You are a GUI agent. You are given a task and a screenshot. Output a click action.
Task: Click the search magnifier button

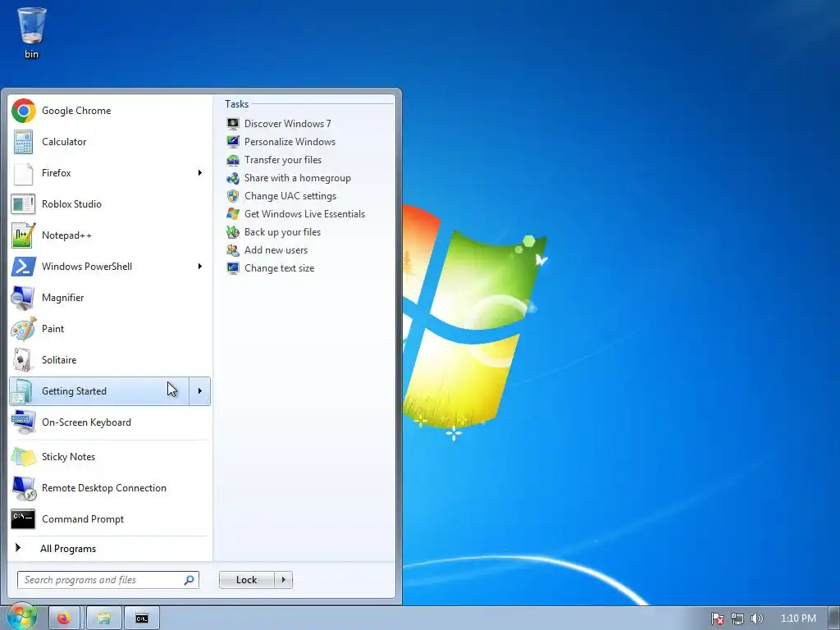tap(189, 580)
